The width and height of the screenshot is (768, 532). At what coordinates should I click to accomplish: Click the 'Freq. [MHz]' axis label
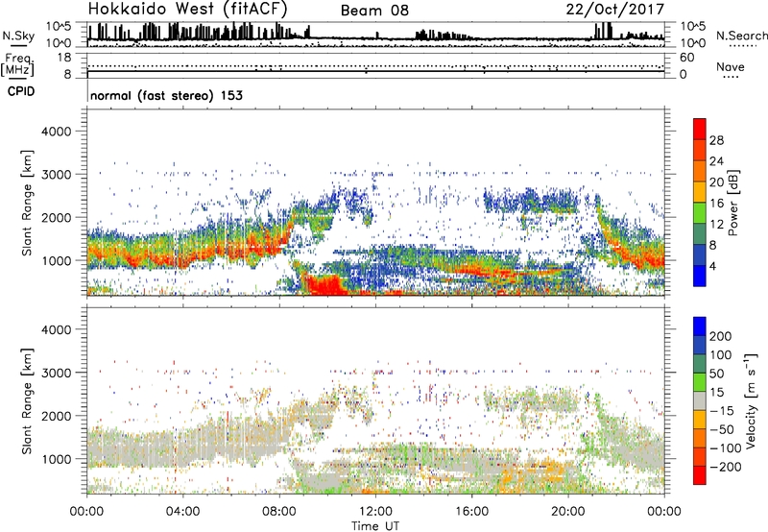(x=17, y=65)
